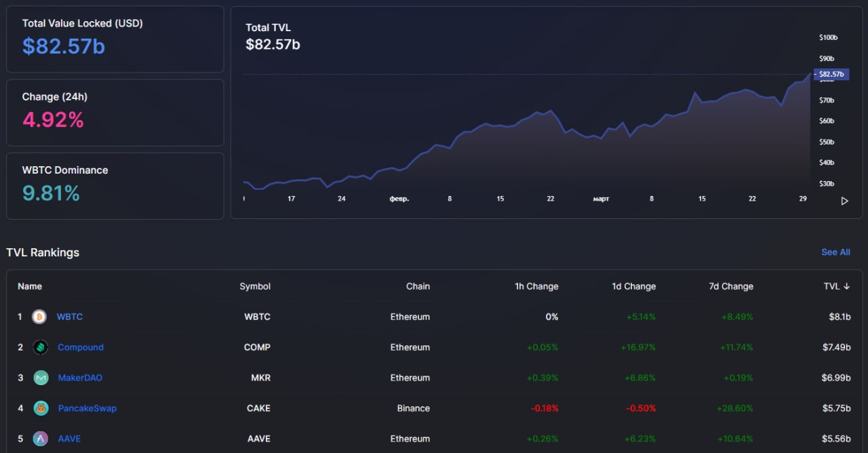Viewport: 868px width, 453px height.
Task: Click WBTC's +8.49% 7d change
Action: click(x=737, y=317)
